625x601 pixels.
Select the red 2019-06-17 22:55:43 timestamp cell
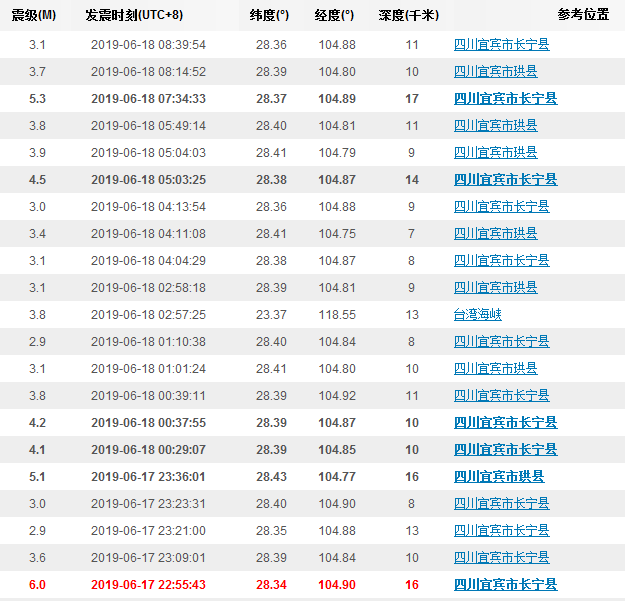[x=148, y=584]
